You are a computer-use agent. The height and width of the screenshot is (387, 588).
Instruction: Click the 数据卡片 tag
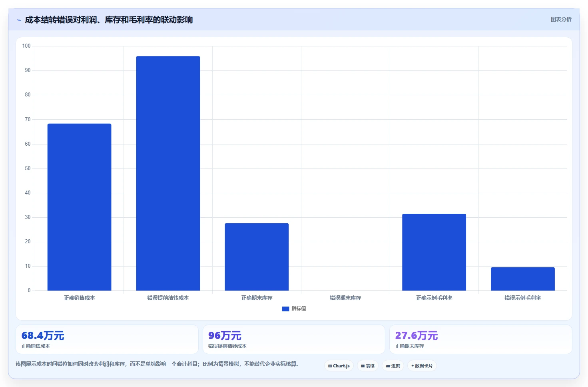pos(422,366)
